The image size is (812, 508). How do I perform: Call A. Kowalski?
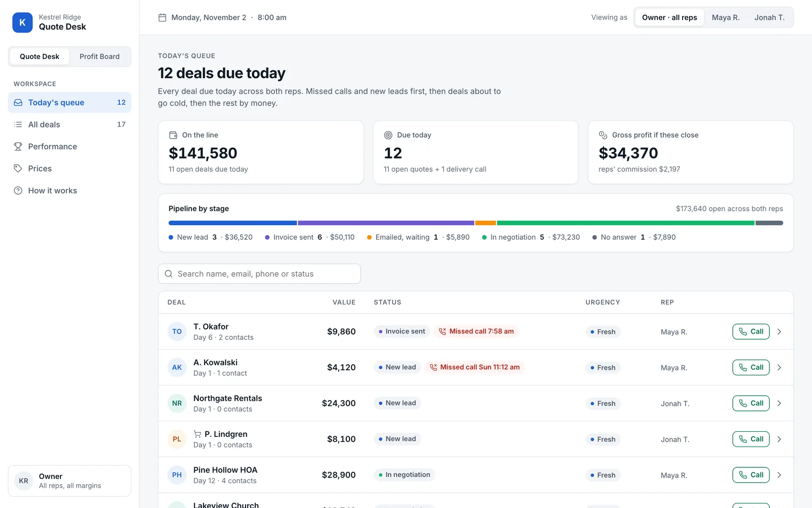(751, 367)
